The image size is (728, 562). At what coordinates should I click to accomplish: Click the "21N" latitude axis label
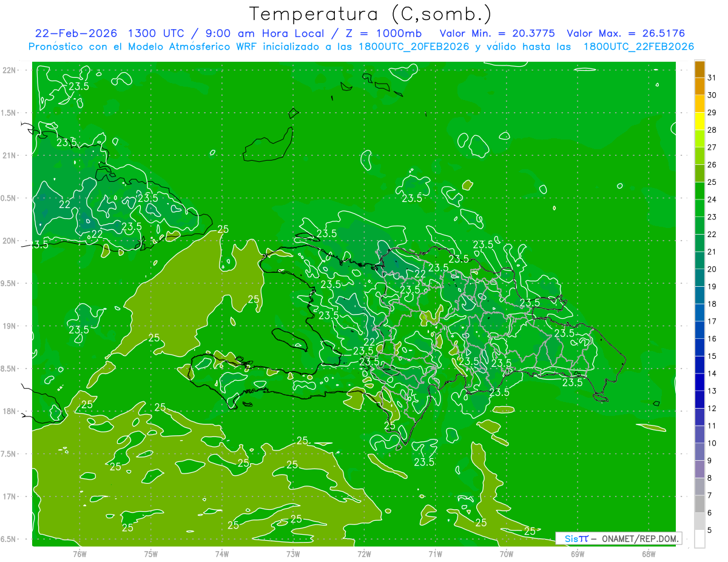coord(10,155)
